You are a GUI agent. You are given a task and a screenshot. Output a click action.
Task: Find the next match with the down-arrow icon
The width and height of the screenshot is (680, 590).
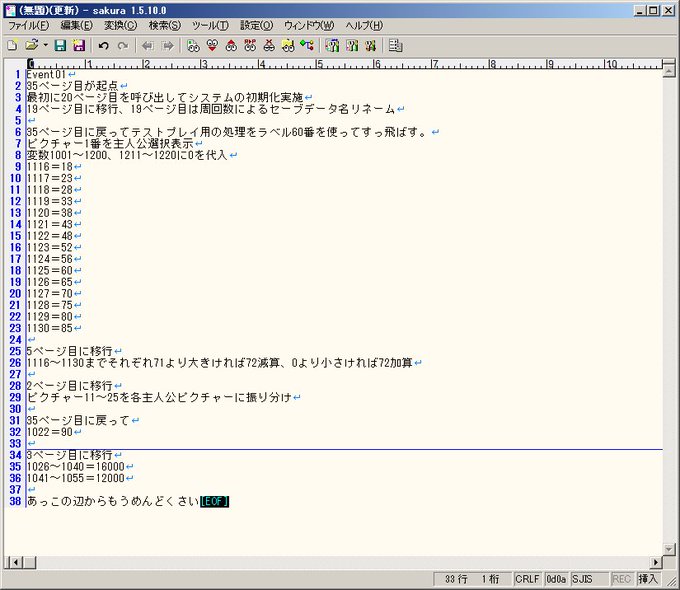(x=212, y=45)
